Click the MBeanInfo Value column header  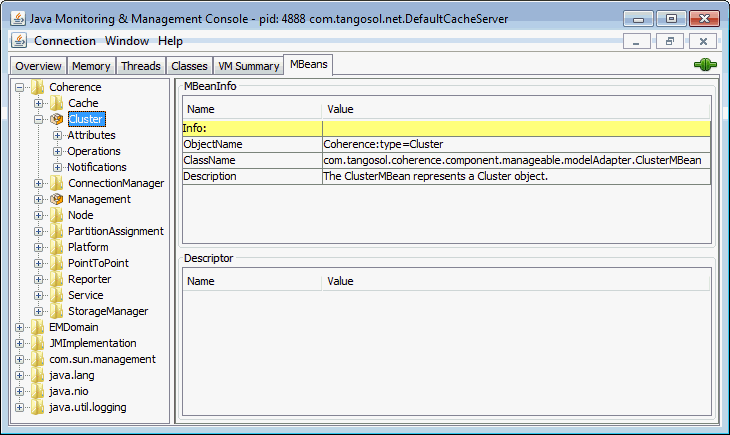(x=516, y=109)
